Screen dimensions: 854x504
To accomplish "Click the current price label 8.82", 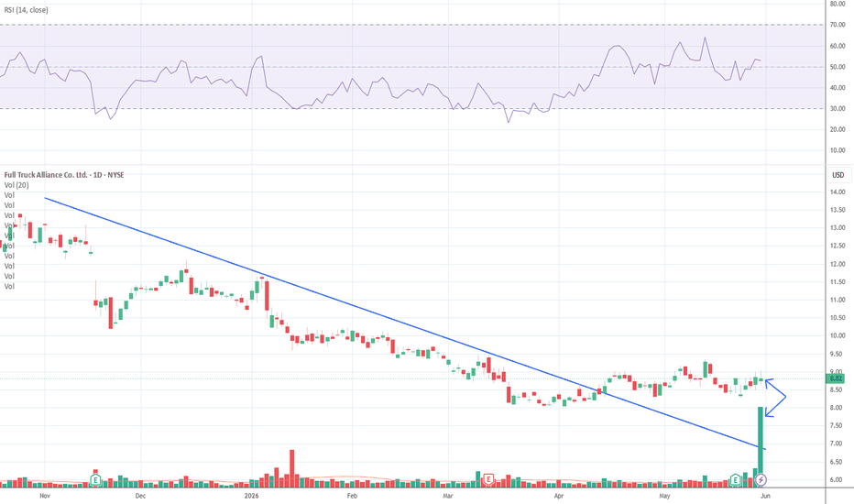I will click(836, 378).
